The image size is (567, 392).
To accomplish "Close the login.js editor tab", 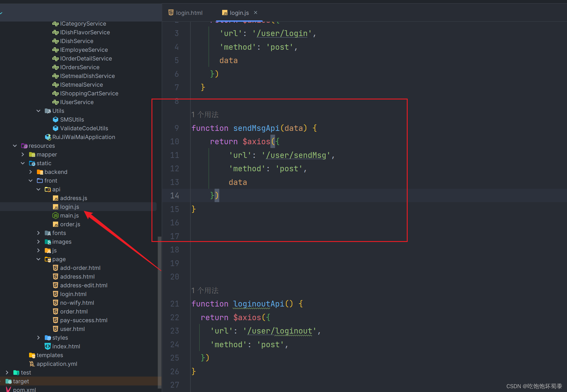I will 256,13.
